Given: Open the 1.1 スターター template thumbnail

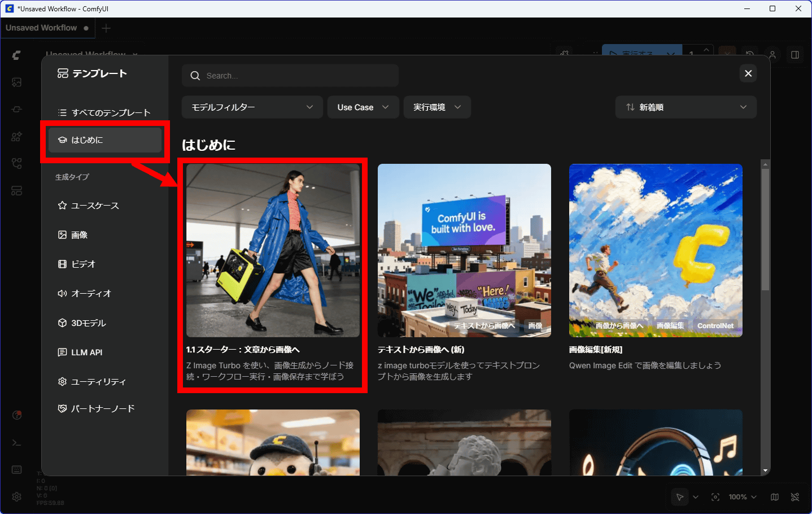Looking at the screenshot, I should pos(273,250).
